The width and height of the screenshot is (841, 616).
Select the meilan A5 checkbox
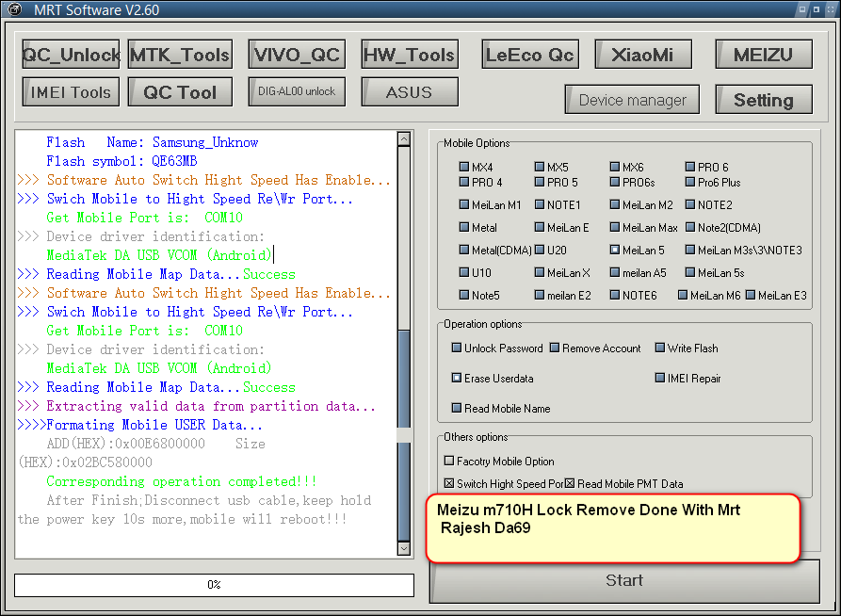(x=615, y=272)
